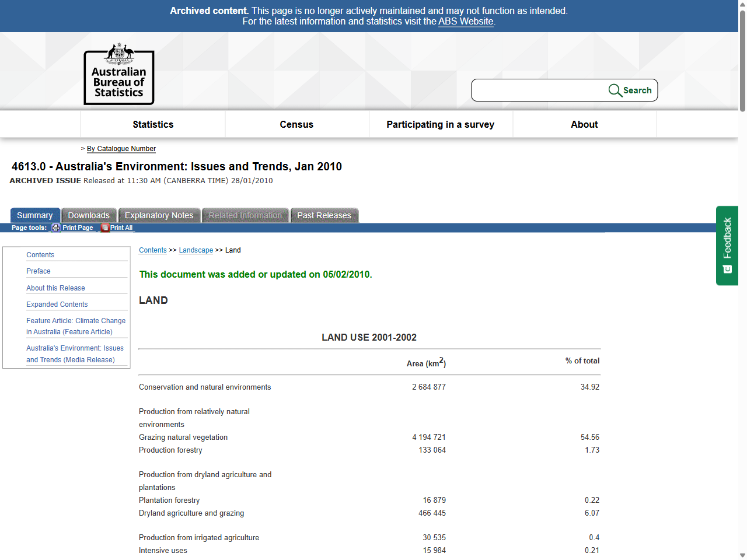
Task: Click the Australian Bureau of Statistics logo
Action: point(119,74)
